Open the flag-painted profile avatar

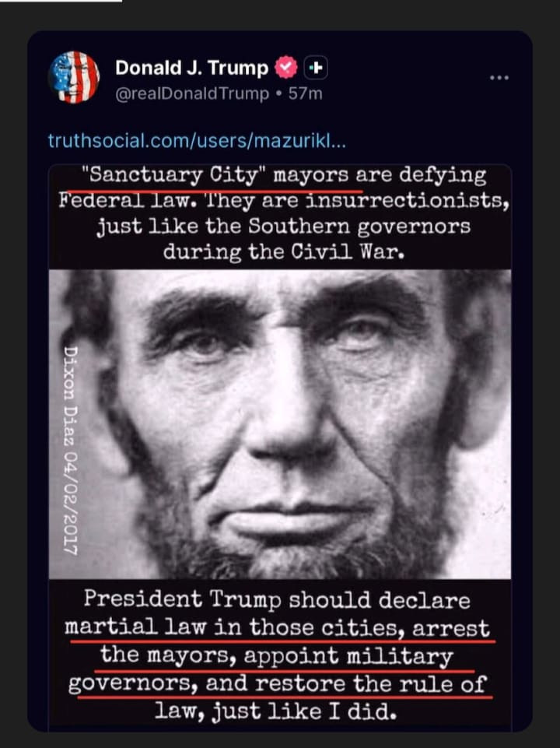click(x=74, y=77)
